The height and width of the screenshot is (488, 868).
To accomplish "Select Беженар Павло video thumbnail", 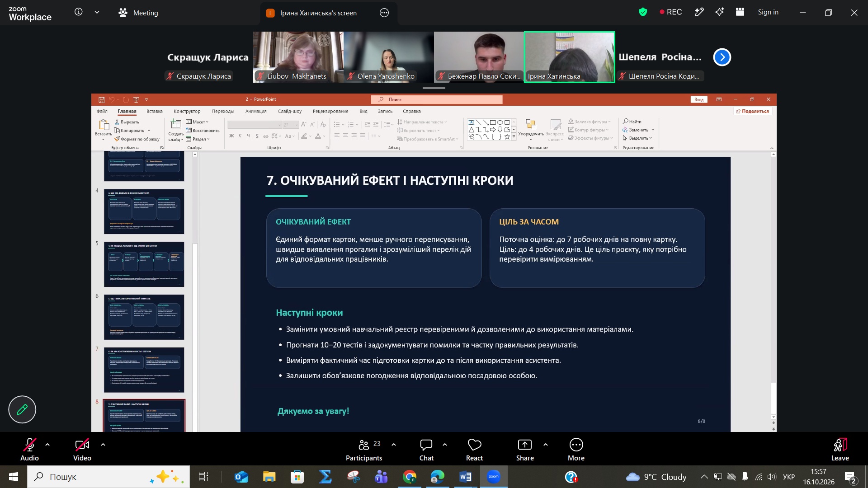I will click(x=479, y=57).
